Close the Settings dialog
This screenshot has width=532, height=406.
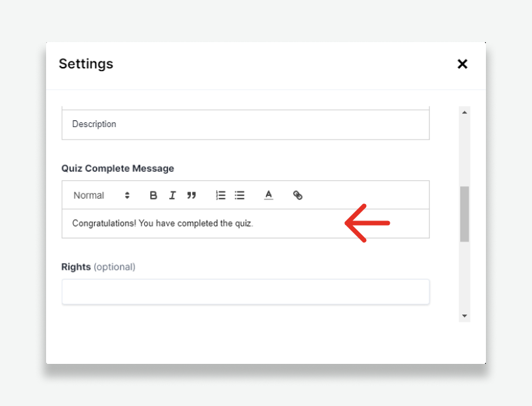[x=462, y=64]
